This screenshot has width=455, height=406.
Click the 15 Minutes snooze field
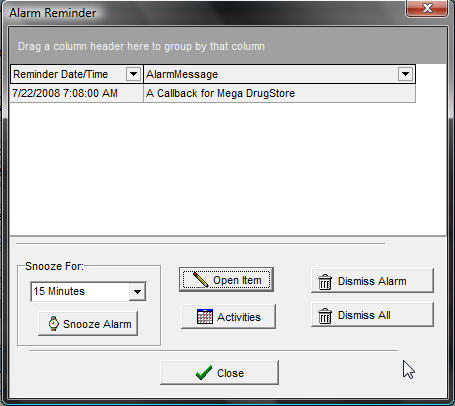coord(80,292)
